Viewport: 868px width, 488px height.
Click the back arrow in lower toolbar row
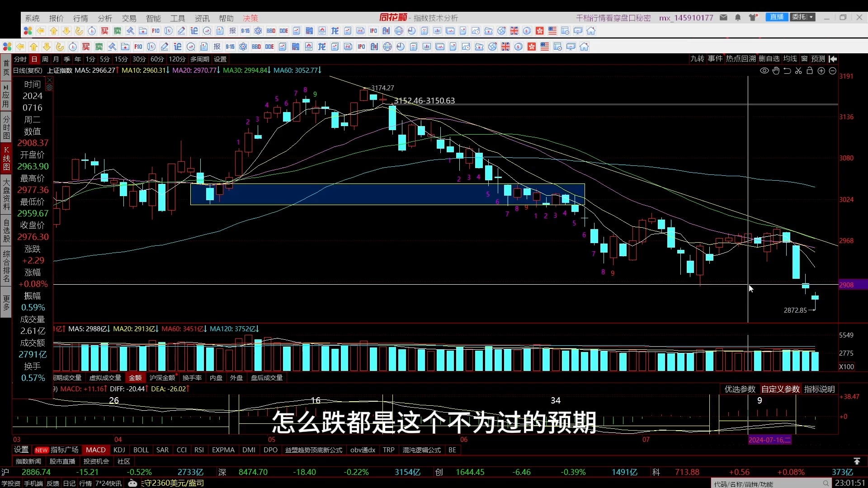(x=20, y=47)
